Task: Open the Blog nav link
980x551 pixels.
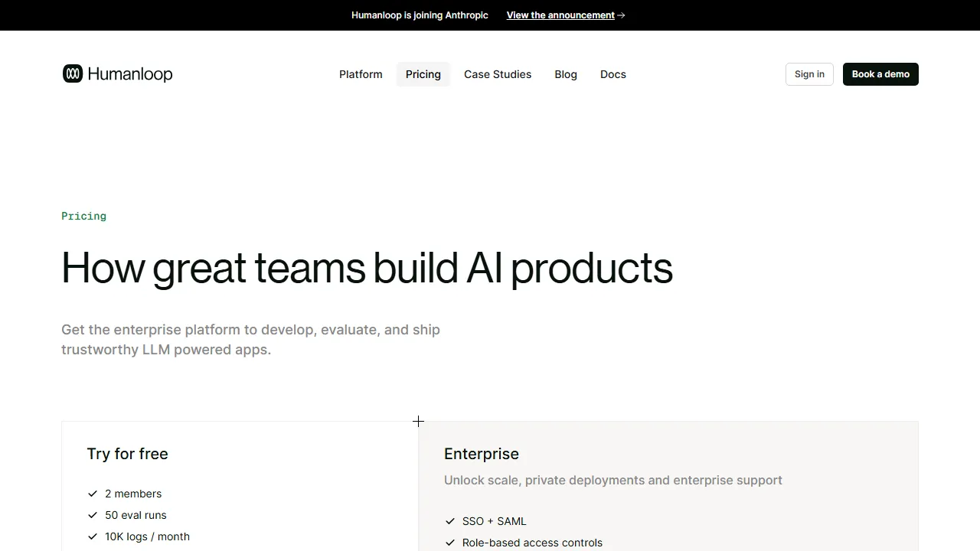Action: 566,74
